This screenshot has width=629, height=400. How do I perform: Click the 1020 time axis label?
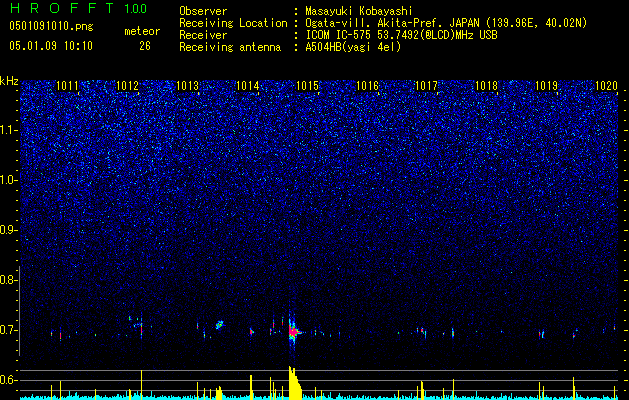pos(607,85)
